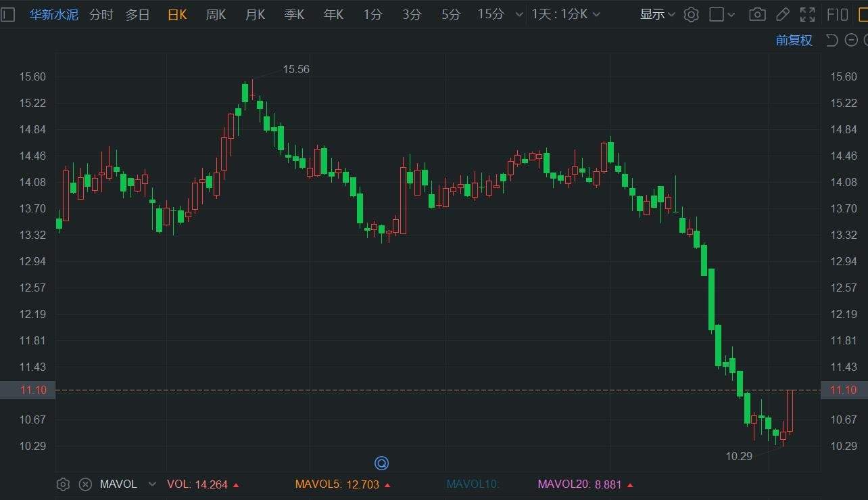Switch to 3分 three-minute chart

(x=412, y=14)
